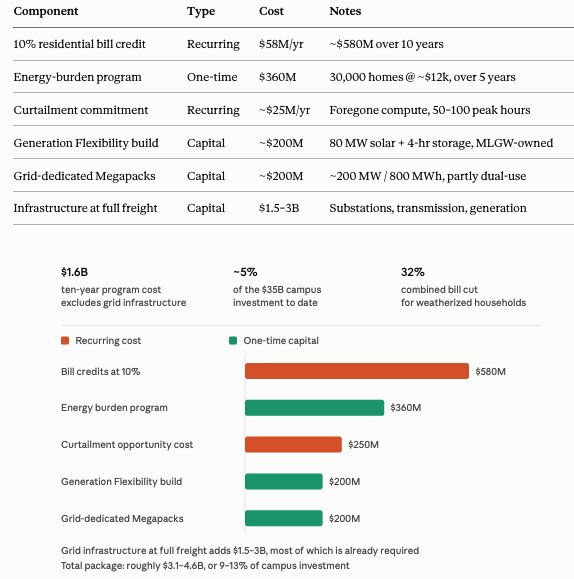Select the Grid-dedicated Megapacks green bar
This screenshot has height=579, width=574.
pos(284,518)
